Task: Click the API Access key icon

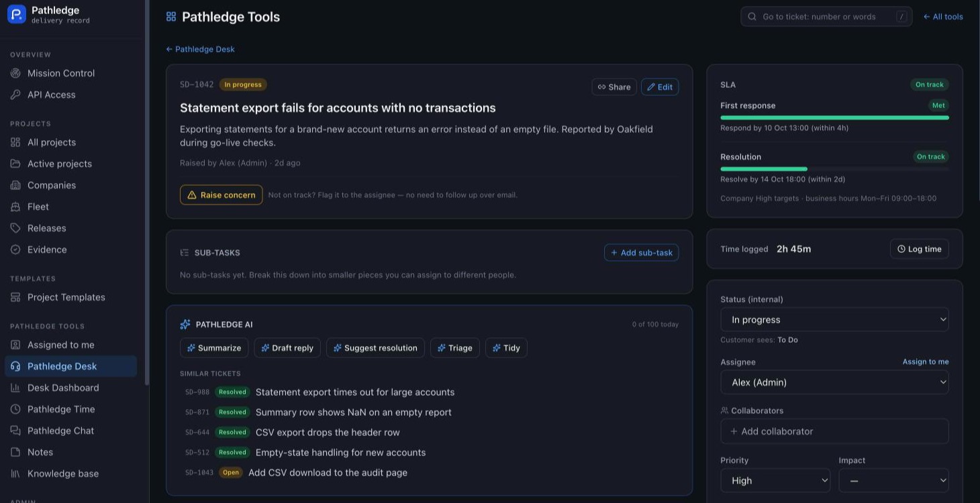Action: click(x=15, y=95)
